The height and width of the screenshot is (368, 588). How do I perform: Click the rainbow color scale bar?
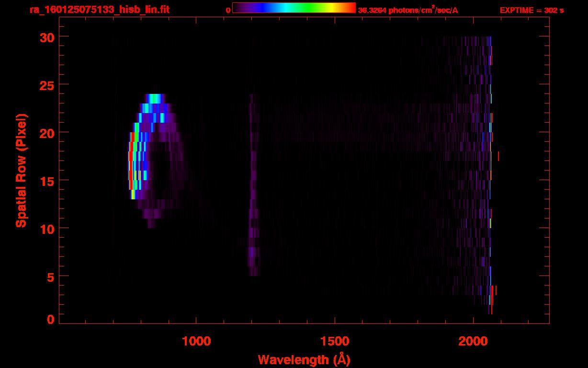coord(294,8)
